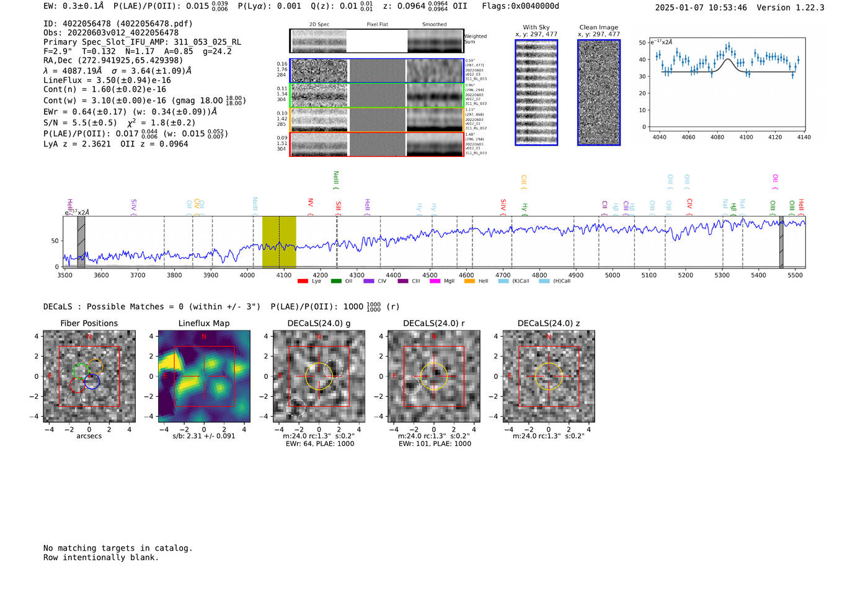Open the DECaLS(24.0) g cutout

pyautogui.click(x=319, y=376)
